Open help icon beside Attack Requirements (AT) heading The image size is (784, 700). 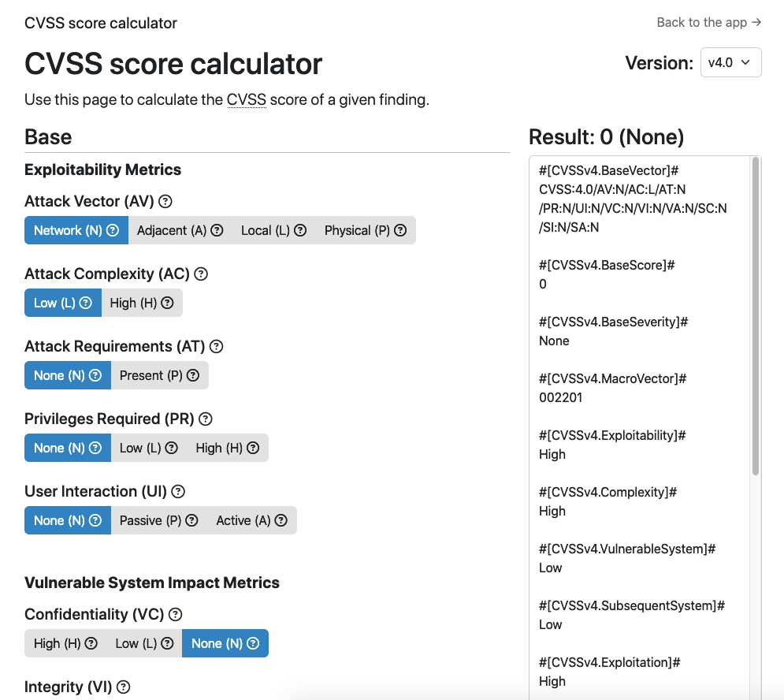(x=216, y=346)
